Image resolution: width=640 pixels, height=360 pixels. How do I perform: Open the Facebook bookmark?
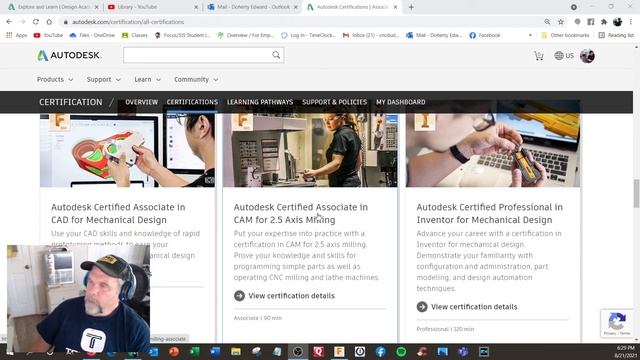(485, 36)
